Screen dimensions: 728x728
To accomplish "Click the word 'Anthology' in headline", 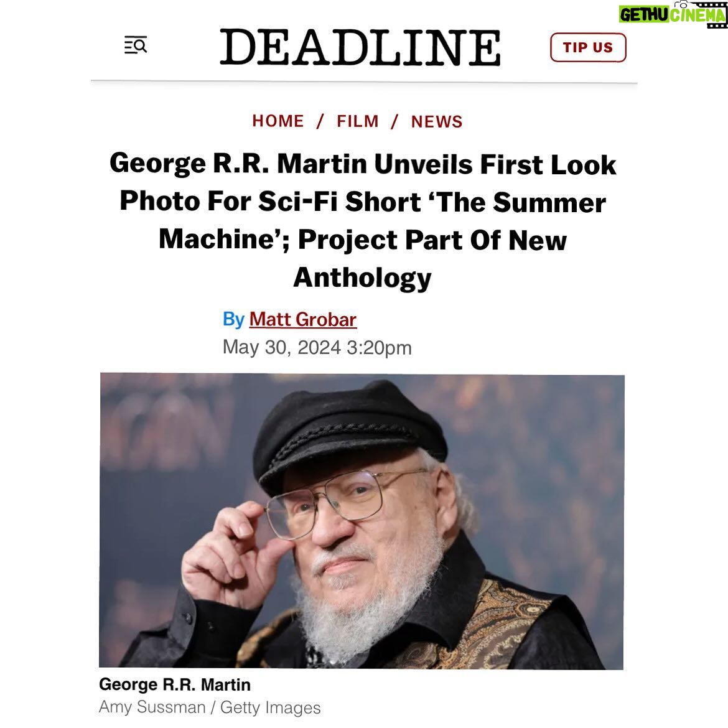I will pos(362,278).
